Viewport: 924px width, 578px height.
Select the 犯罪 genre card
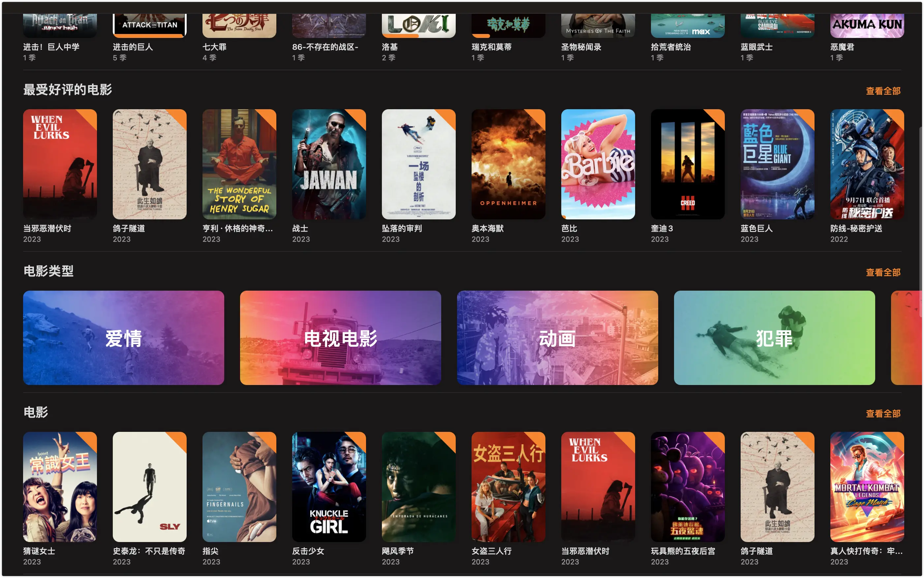[775, 338]
